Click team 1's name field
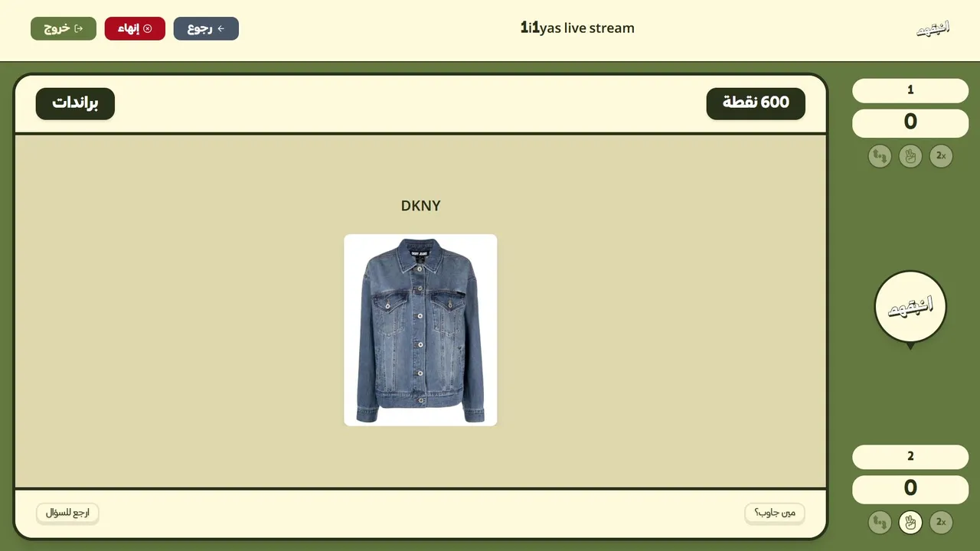 pyautogui.click(x=910, y=90)
